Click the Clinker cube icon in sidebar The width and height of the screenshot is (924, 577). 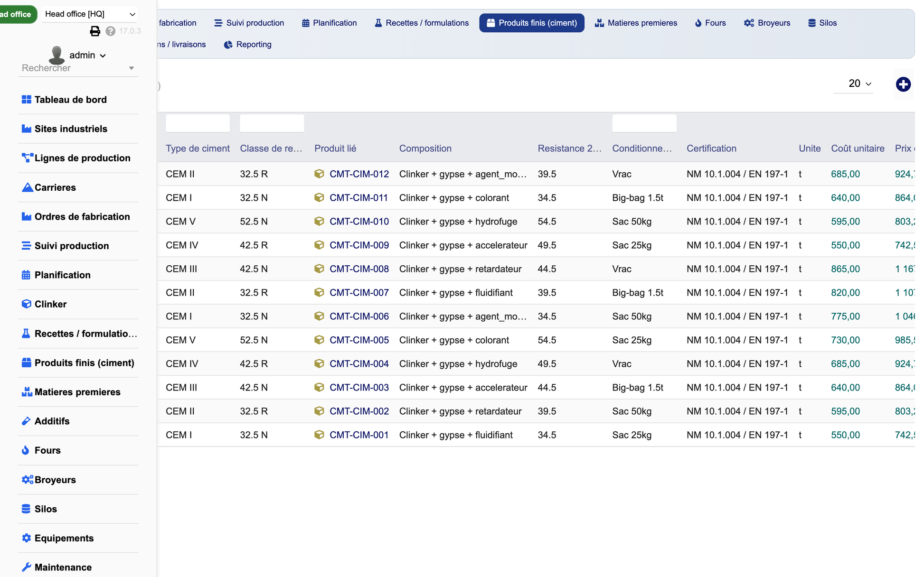coord(27,304)
